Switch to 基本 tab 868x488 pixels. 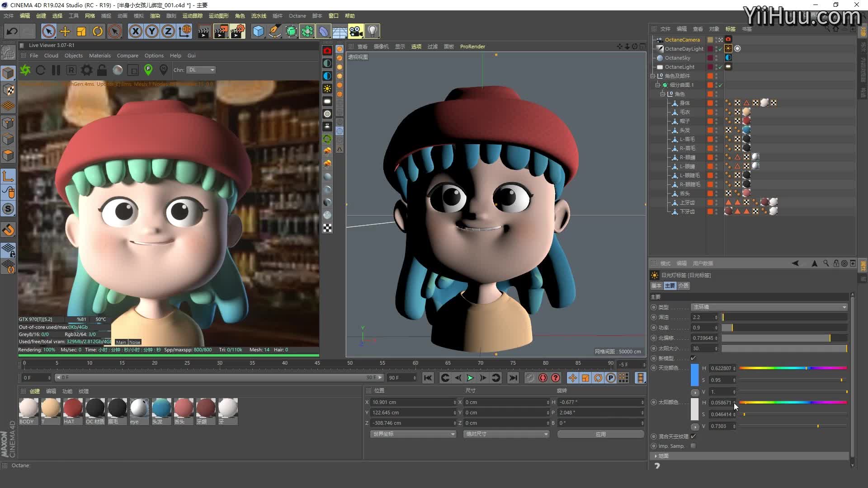click(656, 286)
